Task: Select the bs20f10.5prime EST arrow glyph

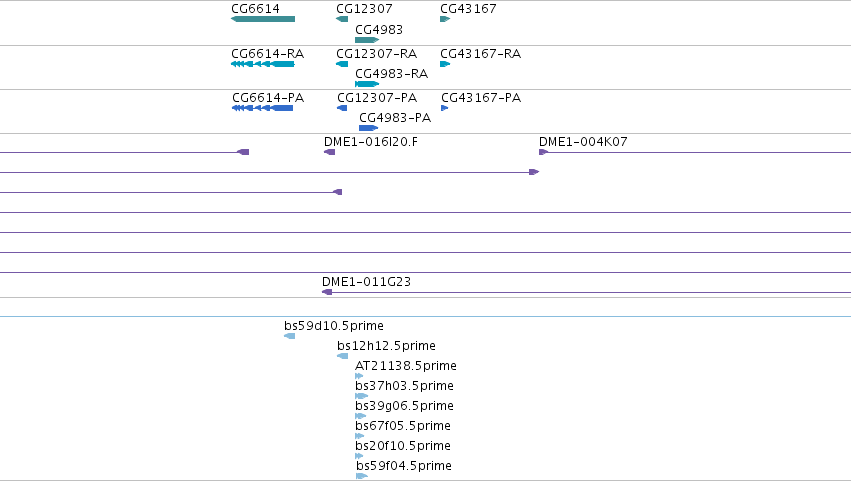Action: pyautogui.click(x=359, y=456)
